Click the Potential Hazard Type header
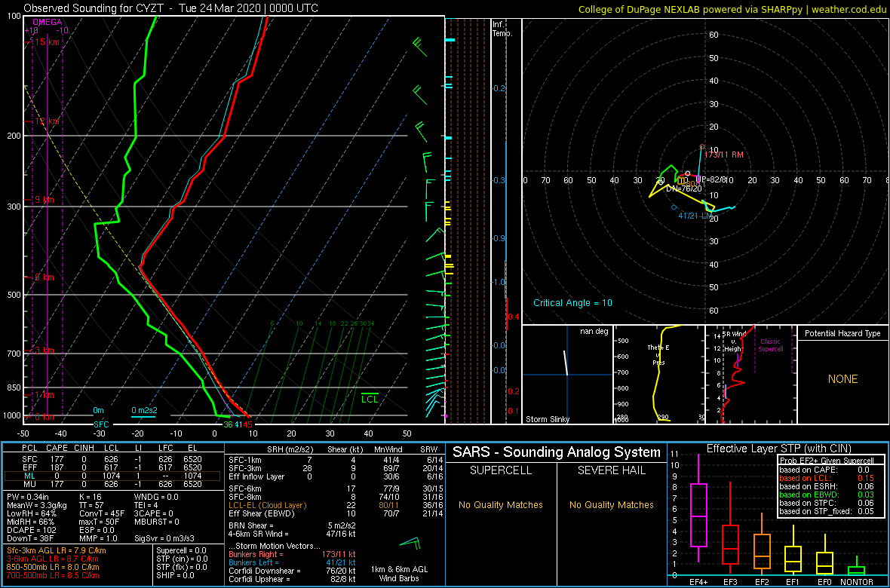 point(842,333)
